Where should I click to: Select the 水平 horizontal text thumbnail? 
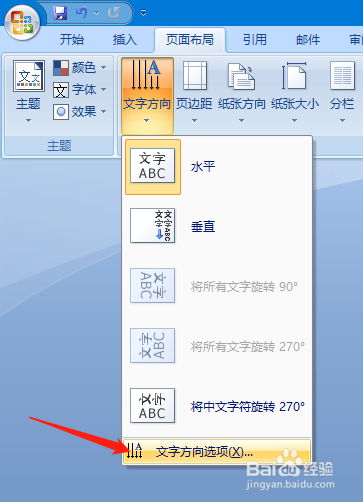pyautogui.click(x=152, y=166)
